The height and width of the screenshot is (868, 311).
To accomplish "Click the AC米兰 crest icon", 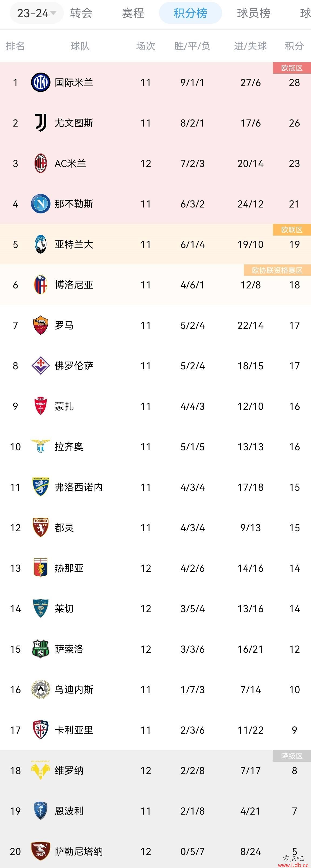I will [41, 164].
